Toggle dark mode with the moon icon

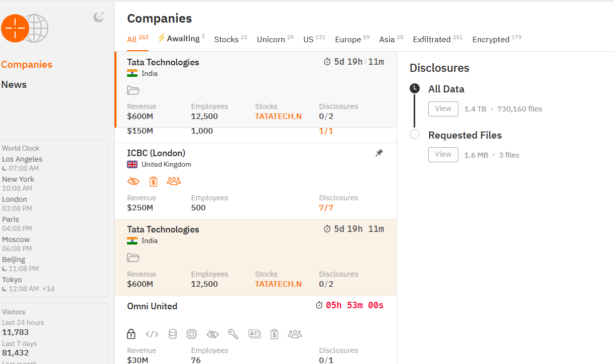tap(99, 17)
